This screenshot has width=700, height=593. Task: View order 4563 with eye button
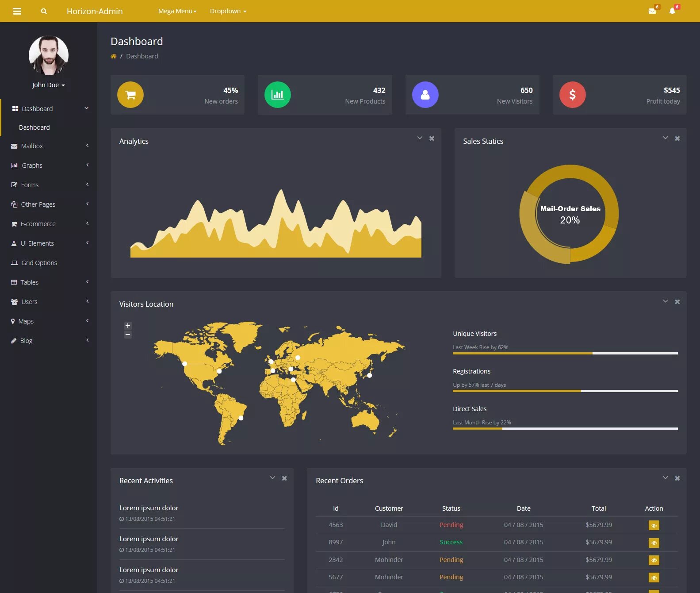(654, 525)
